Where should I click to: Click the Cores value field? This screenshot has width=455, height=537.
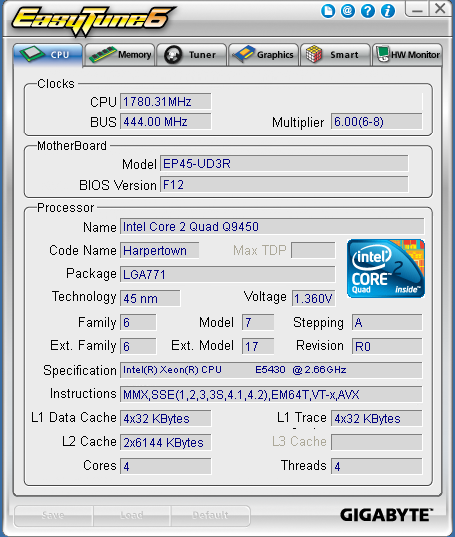[165, 466]
